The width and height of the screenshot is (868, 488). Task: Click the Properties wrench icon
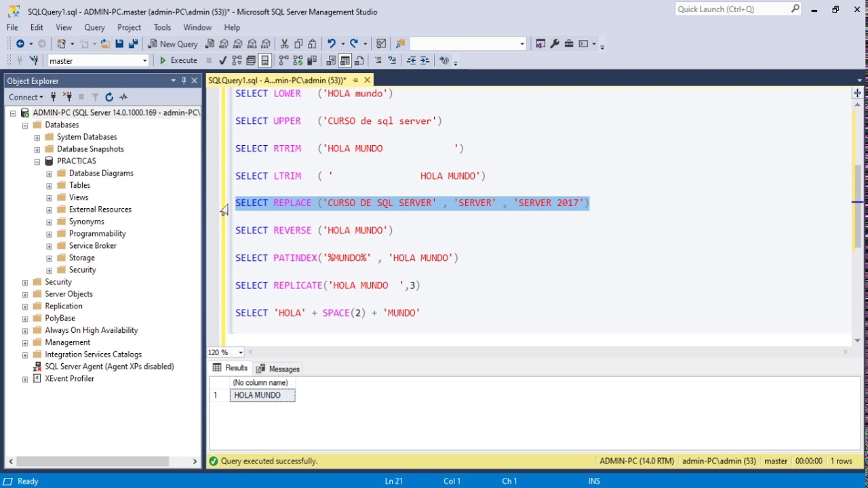(x=555, y=43)
